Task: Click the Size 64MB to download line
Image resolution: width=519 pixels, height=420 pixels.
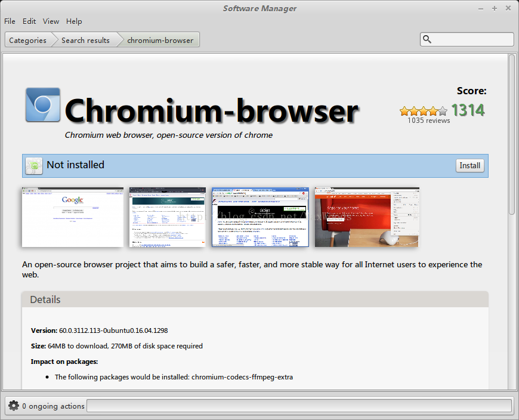Action: coord(116,346)
